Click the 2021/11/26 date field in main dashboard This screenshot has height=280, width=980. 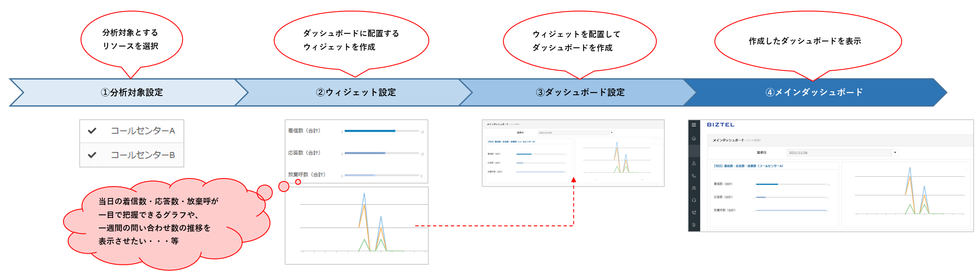point(839,153)
